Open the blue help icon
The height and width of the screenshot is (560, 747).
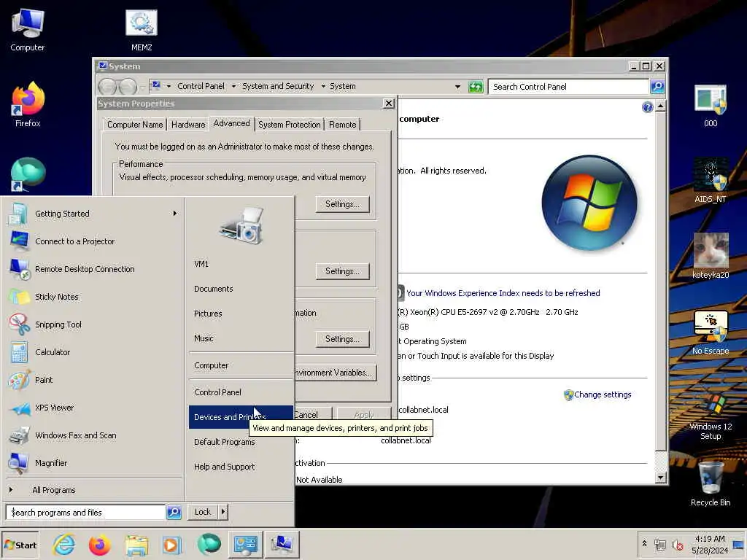point(647,107)
